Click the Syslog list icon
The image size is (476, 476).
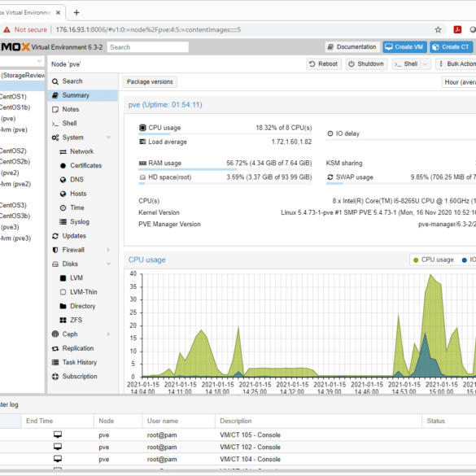tap(63, 222)
